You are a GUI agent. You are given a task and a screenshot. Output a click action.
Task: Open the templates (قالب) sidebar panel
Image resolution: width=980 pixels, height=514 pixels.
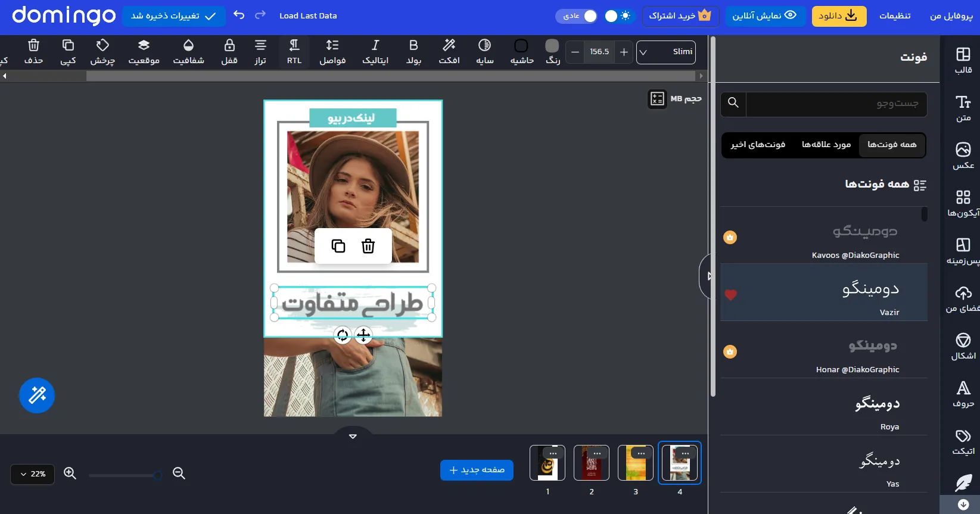963,60
